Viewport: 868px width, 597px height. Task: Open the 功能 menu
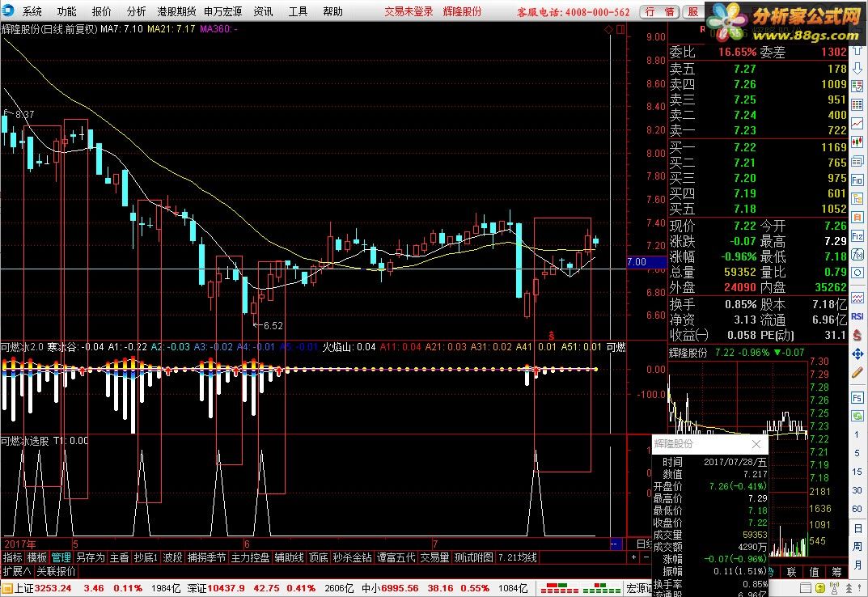point(66,11)
